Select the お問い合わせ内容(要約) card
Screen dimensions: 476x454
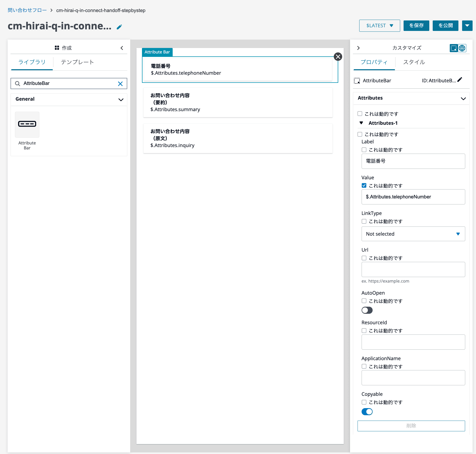(x=238, y=102)
